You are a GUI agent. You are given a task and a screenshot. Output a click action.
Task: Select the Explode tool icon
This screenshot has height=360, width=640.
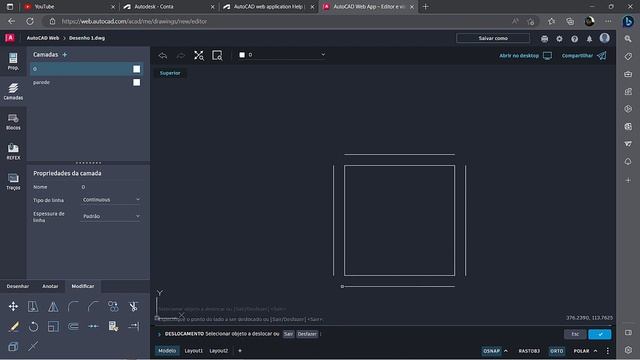pyautogui.click(x=13, y=346)
